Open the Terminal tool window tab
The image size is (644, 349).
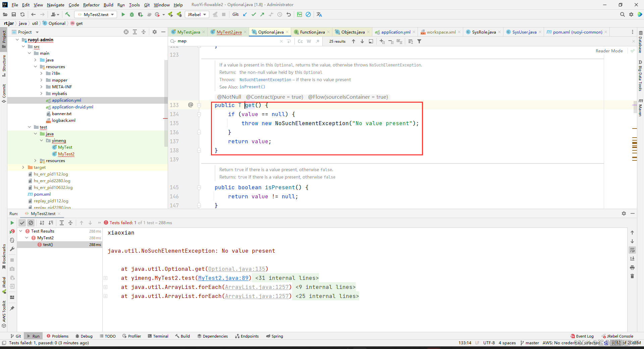point(158,336)
